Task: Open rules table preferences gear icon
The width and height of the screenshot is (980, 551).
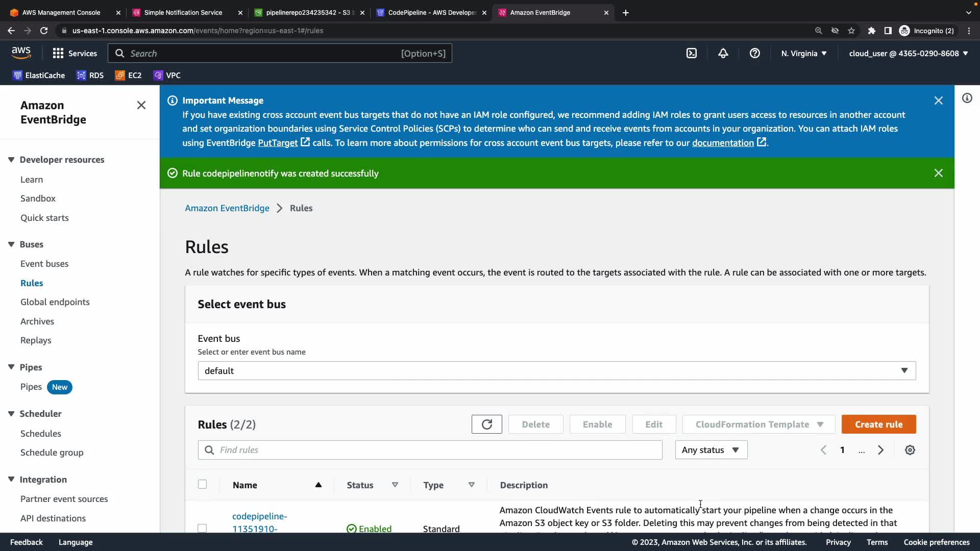Action: (910, 450)
